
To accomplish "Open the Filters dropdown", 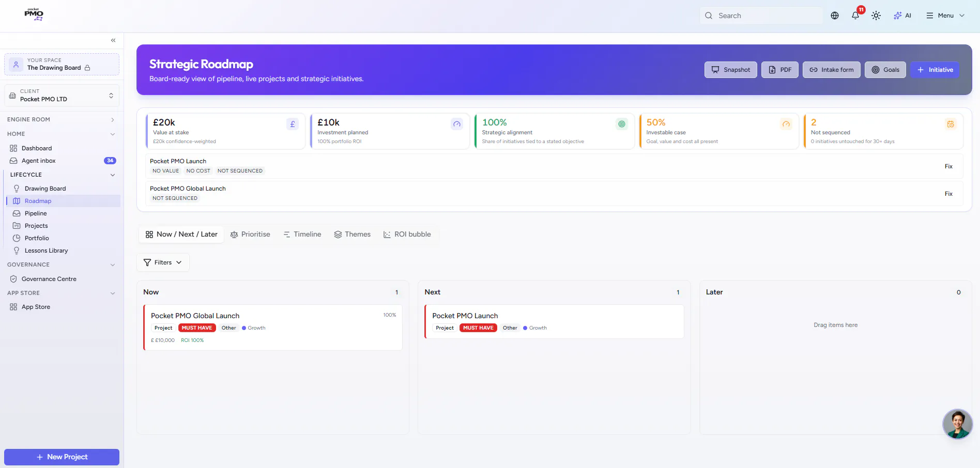I will pos(163,262).
